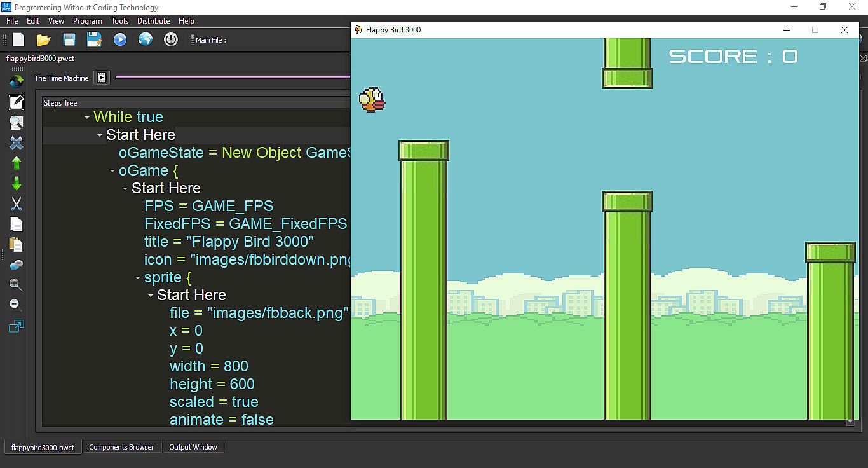Switch to Components Browser tab

121,447
